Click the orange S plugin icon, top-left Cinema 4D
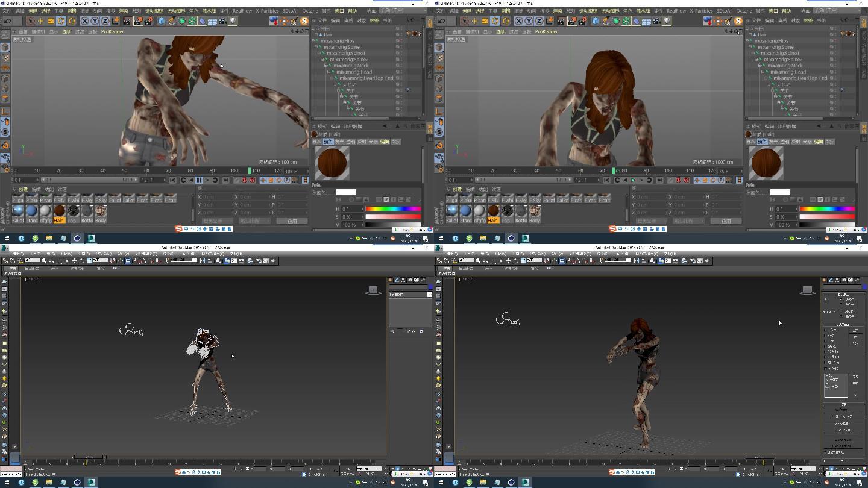 (x=304, y=21)
